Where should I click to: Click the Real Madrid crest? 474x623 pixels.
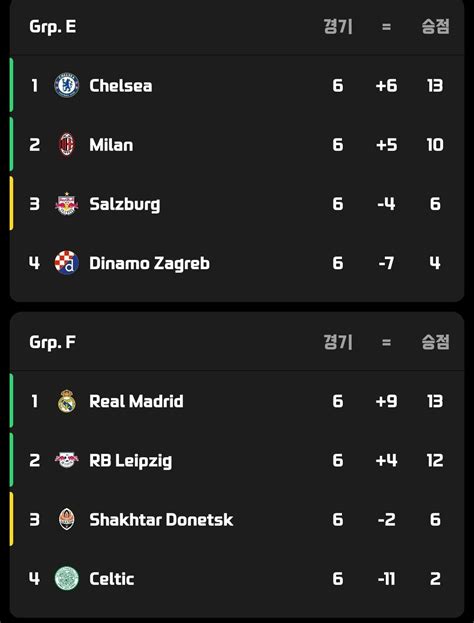pos(67,401)
